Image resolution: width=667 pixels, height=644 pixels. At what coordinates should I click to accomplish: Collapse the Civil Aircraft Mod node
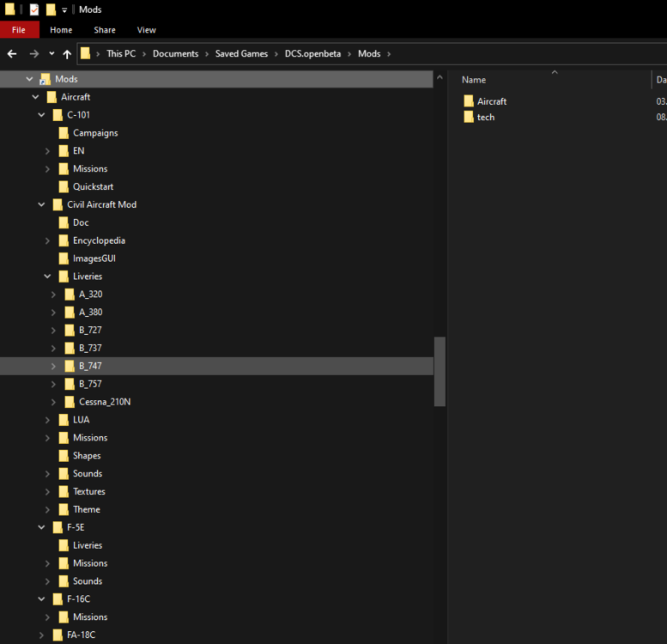click(41, 204)
